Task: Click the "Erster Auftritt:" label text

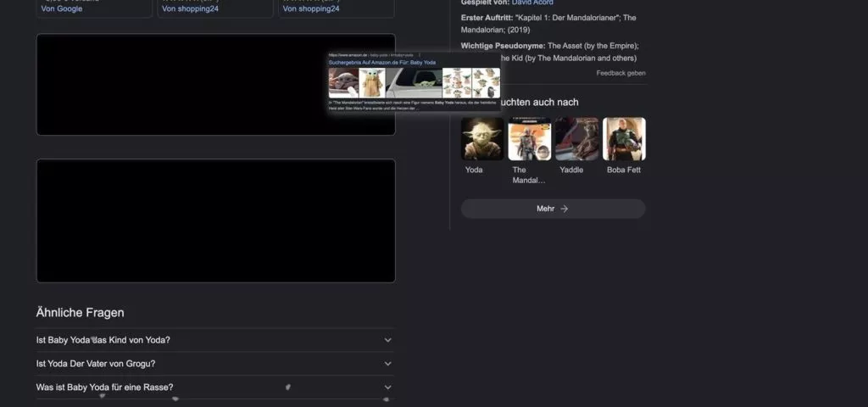Action: [x=487, y=18]
